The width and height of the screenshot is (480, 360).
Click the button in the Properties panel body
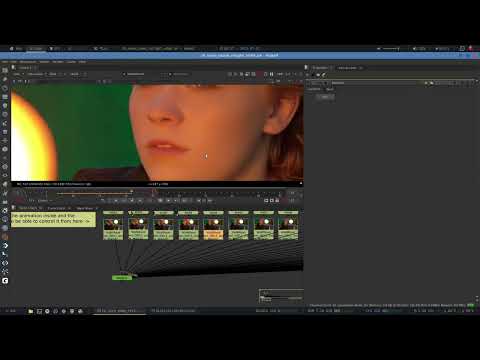click(324, 97)
